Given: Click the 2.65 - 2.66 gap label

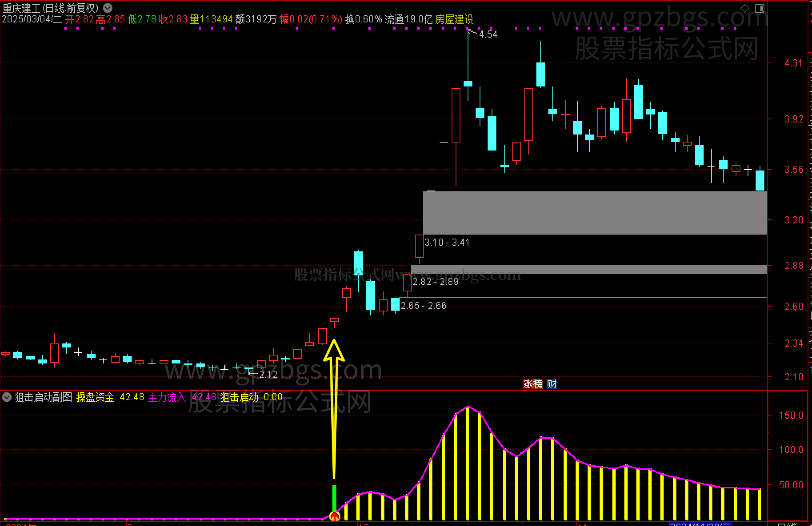Looking at the screenshot, I should pos(424,306).
